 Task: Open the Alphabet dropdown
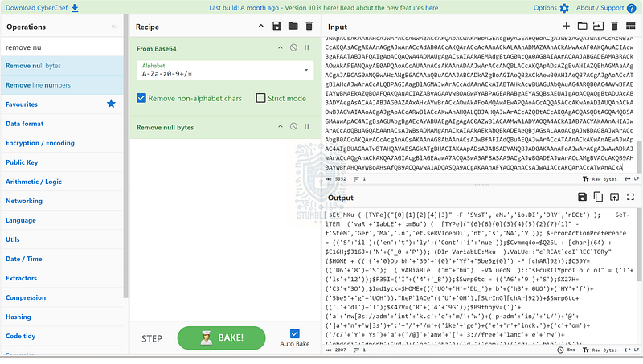[x=225, y=70]
